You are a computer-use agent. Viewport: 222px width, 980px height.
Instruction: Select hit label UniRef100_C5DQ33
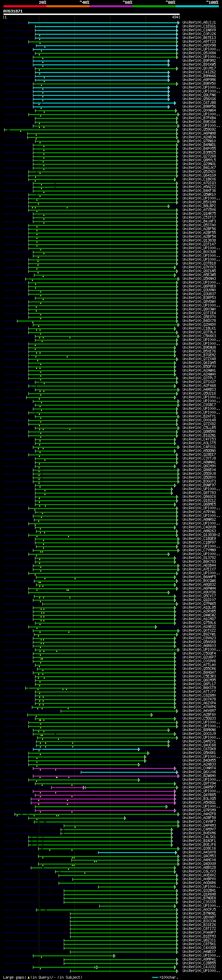(199, 718)
